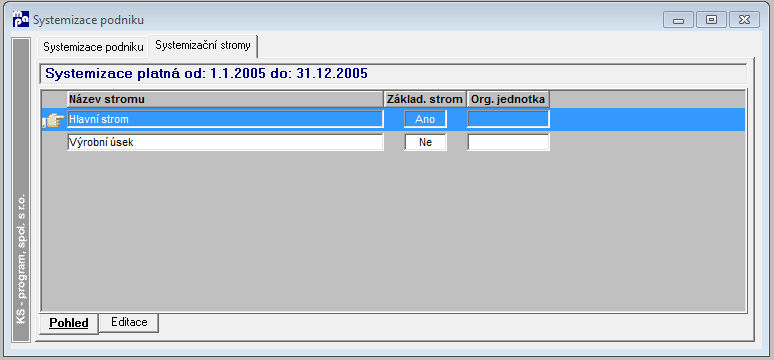774x360 pixels.
Task: Click the Ne value for Výrobní úsek
Action: tap(425, 143)
